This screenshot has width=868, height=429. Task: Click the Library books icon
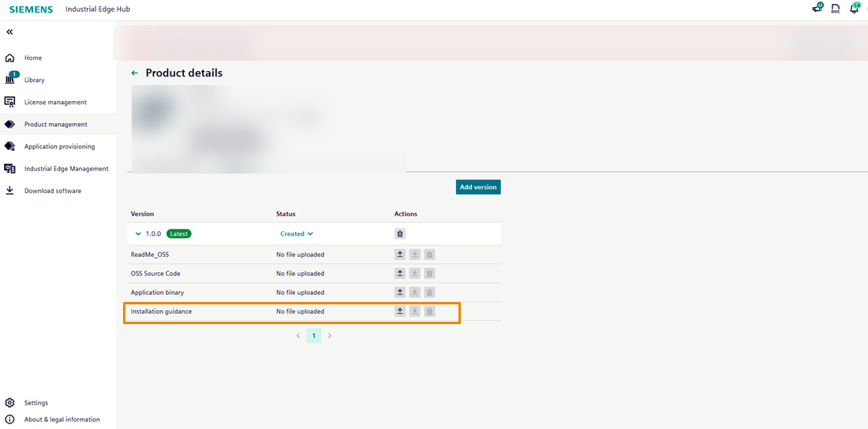pos(9,80)
